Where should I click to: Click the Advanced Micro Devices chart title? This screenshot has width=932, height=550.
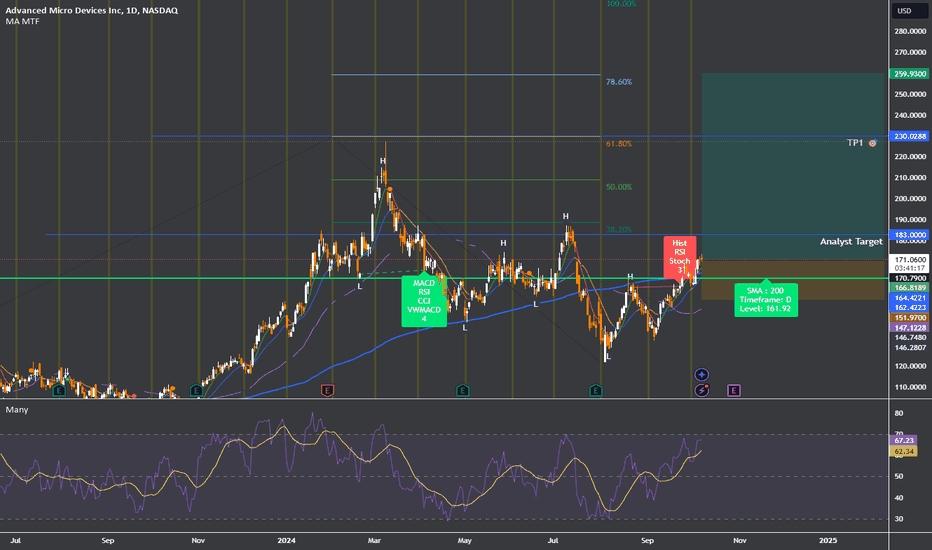click(92, 10)
